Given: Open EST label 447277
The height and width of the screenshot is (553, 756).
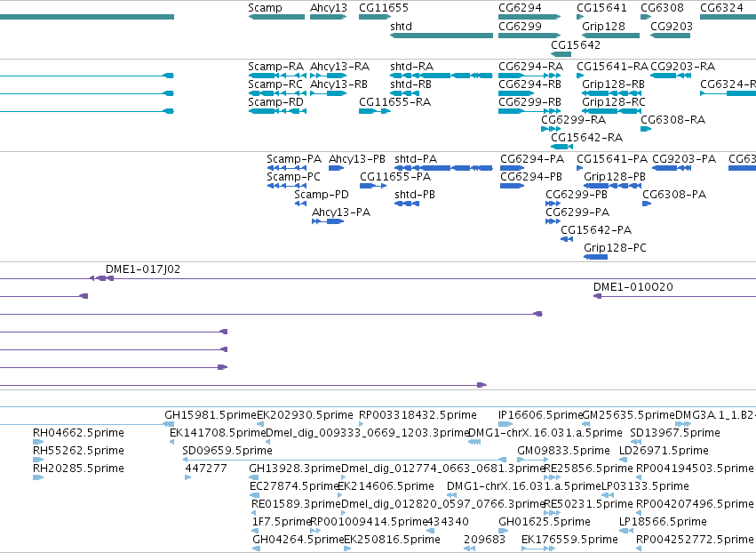Looking at the screenshot, I should click(x=206, y=469).
